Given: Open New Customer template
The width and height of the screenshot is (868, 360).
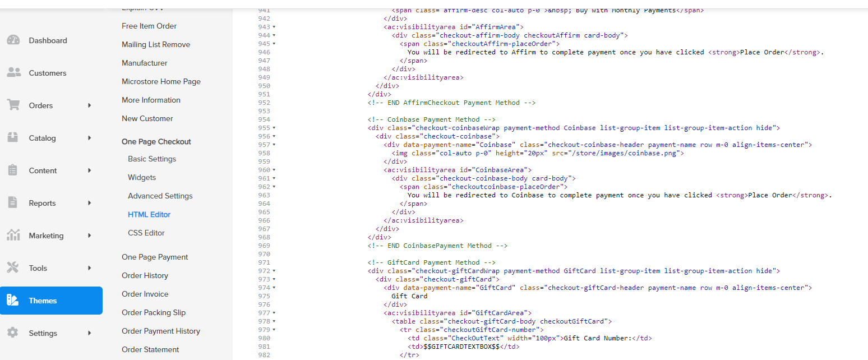Looking at the screenshot, I should point(147,118).
